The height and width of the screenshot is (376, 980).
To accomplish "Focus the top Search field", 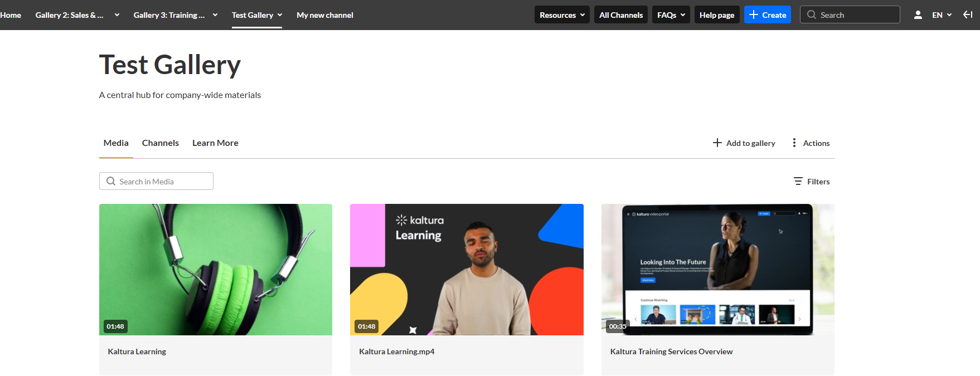I will 850,15.
